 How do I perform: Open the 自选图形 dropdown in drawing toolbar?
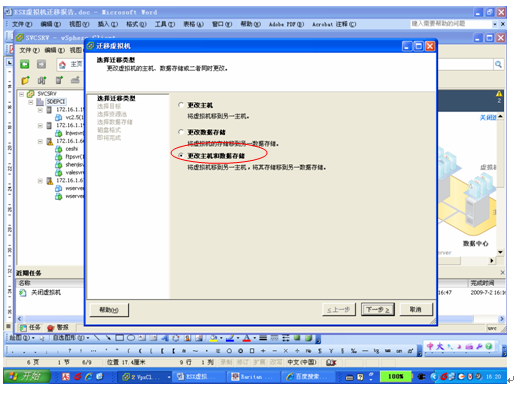71,338
